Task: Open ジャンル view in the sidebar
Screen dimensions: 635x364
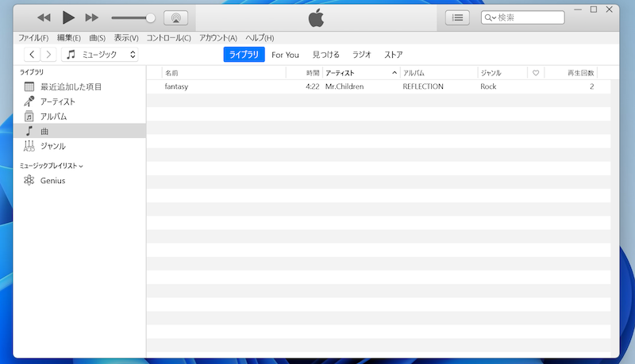Action: (x=52, y=147)
